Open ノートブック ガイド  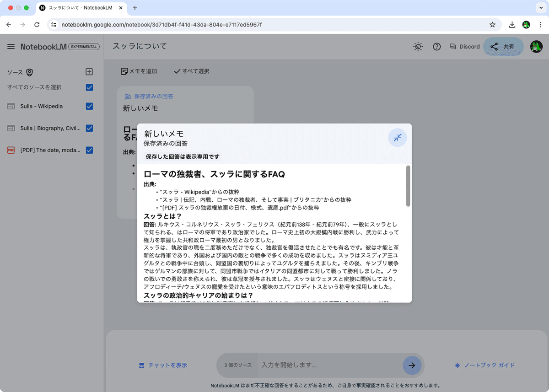[484, 365]
